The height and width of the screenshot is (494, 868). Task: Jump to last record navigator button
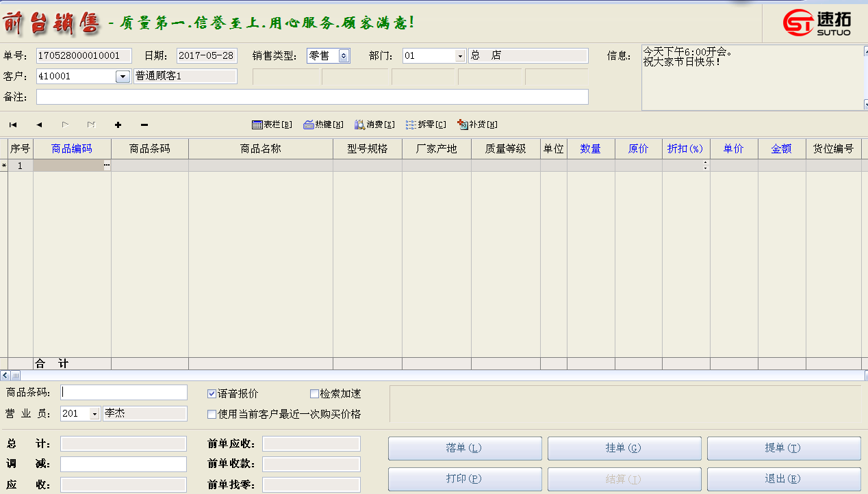91,125
